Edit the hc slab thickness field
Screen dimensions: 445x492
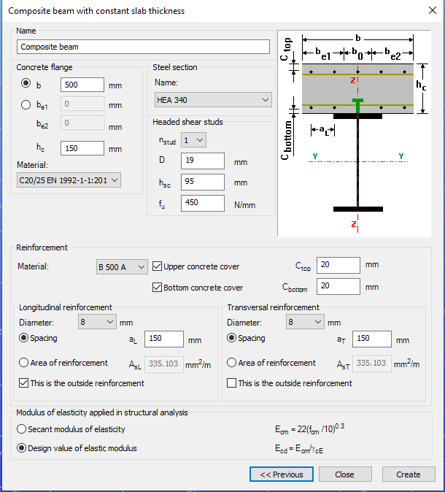click(82, 148)
